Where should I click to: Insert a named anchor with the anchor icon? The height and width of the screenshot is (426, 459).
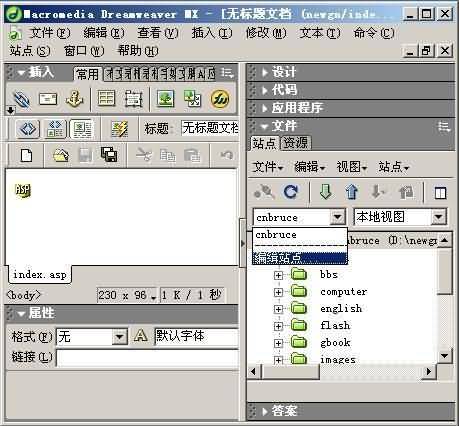point(74,99)
